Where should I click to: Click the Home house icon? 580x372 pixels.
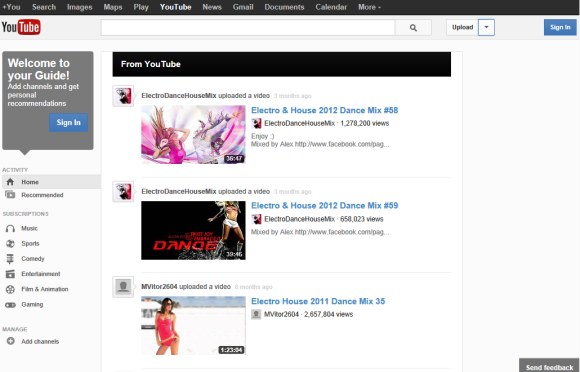click(x=10, y=182)
